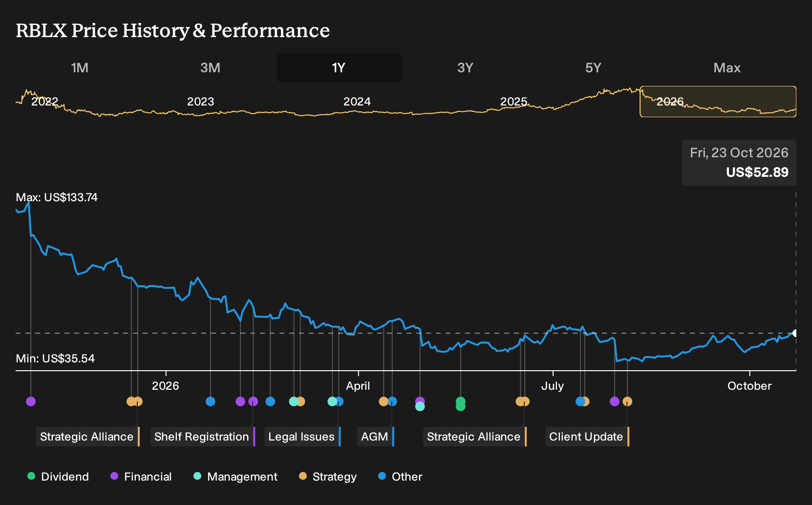Click the white current-price point on the line
The width and height of the screenshot is (812, 505).
tap(795, 333)
